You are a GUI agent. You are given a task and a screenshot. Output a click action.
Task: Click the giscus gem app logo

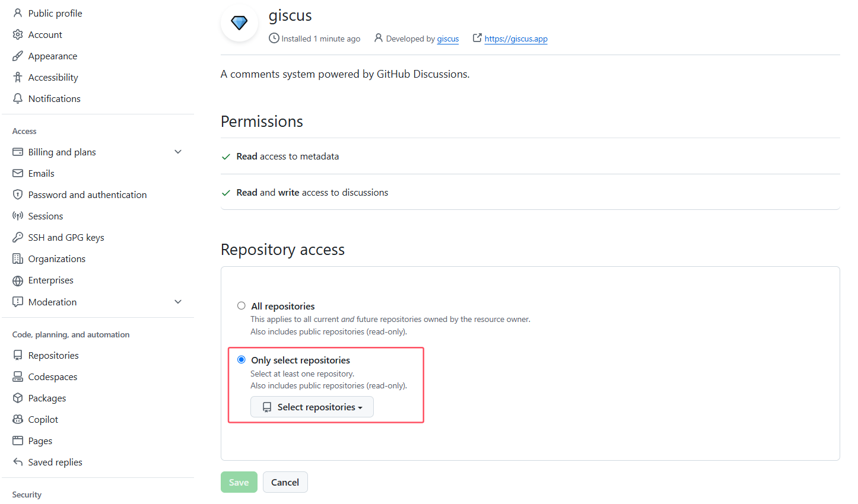coord(239,23)
